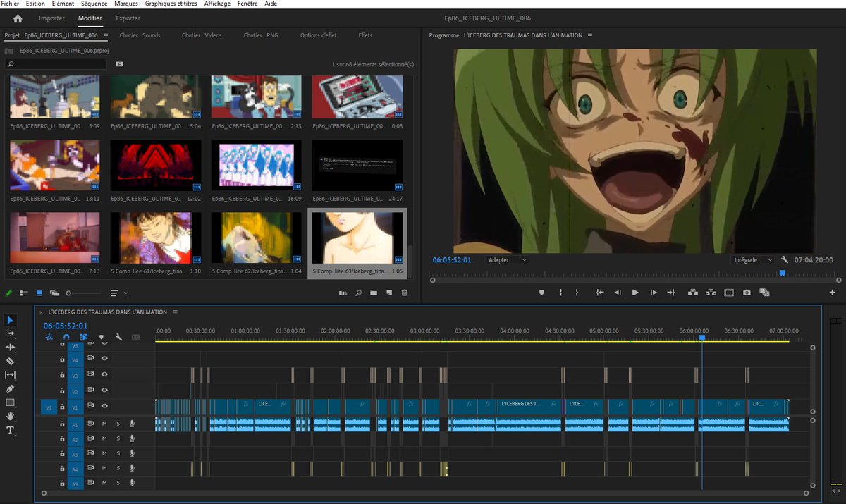846x504 pixels.
Task: Mute audio track A1
Action: coord(104,423)
